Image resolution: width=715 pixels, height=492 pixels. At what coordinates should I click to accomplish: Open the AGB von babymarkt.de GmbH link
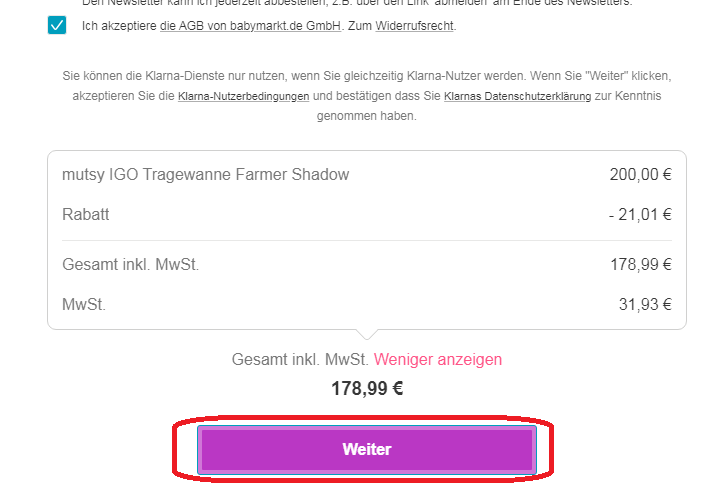(249, 26)
